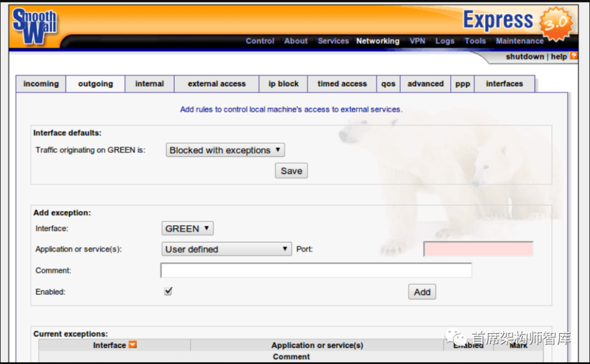
Task: Switch to the ip block tab
Action: (283, 84)
